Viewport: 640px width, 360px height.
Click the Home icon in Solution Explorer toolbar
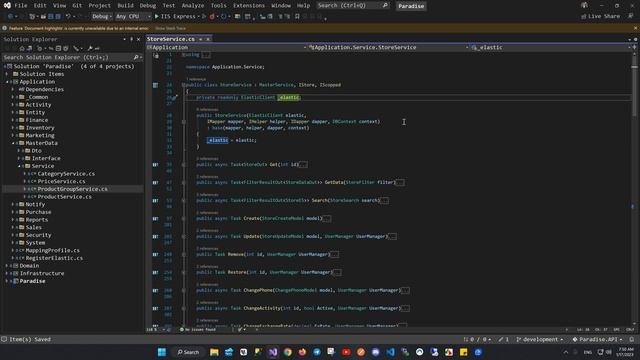point(22,49)
